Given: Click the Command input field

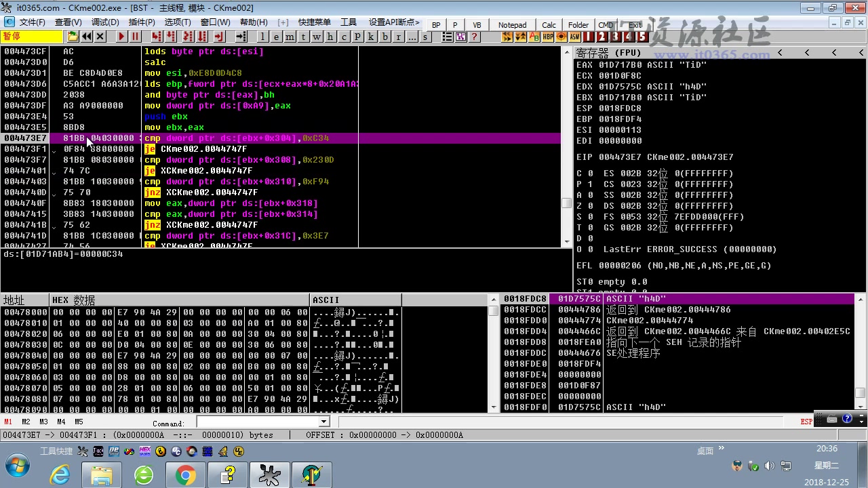Looking at the screenshot, I should click(x=257, y=422).
